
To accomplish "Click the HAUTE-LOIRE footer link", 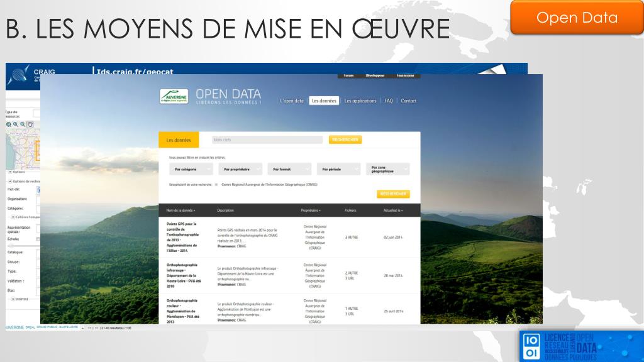I will tap(68, 327).
